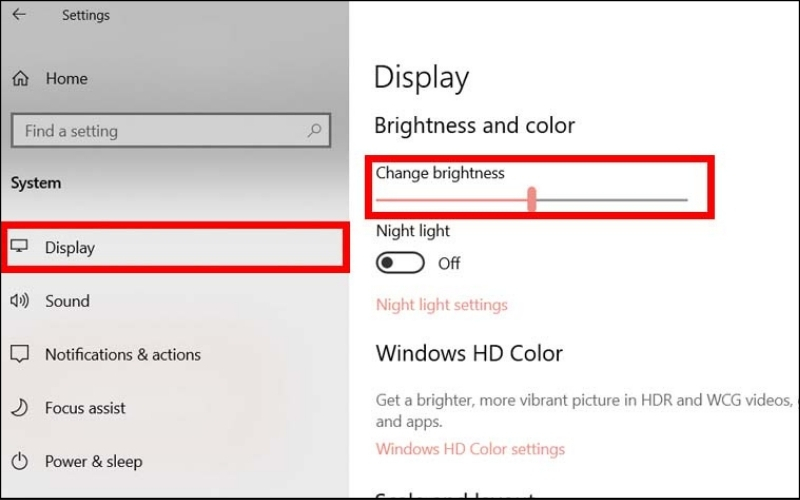Go to Settings Home

[x=66, y=79]
